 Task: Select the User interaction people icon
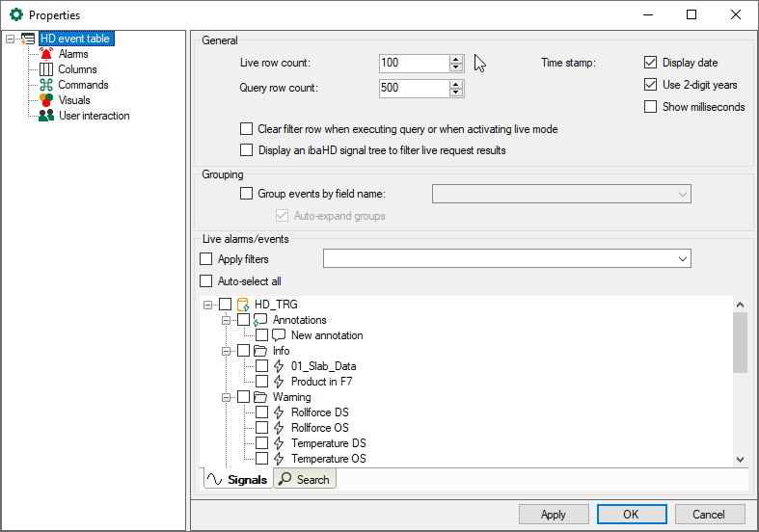pos(46,116)
